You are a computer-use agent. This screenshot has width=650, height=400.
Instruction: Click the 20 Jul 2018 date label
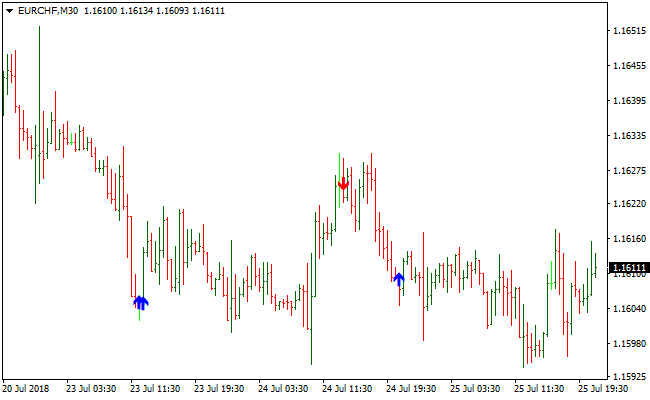pyautogui.click(x=25, y=389)
